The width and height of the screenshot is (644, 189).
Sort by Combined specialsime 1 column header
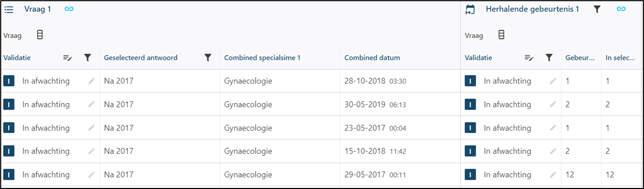click(262, 58)
